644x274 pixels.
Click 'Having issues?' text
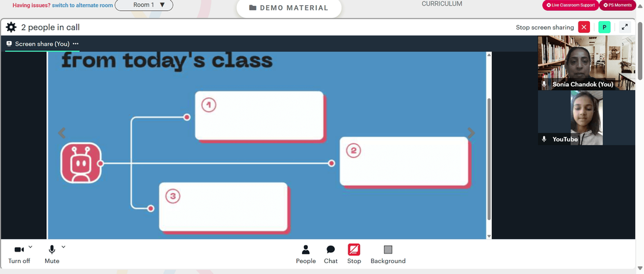pyautogui.click(x=32, y=5)
